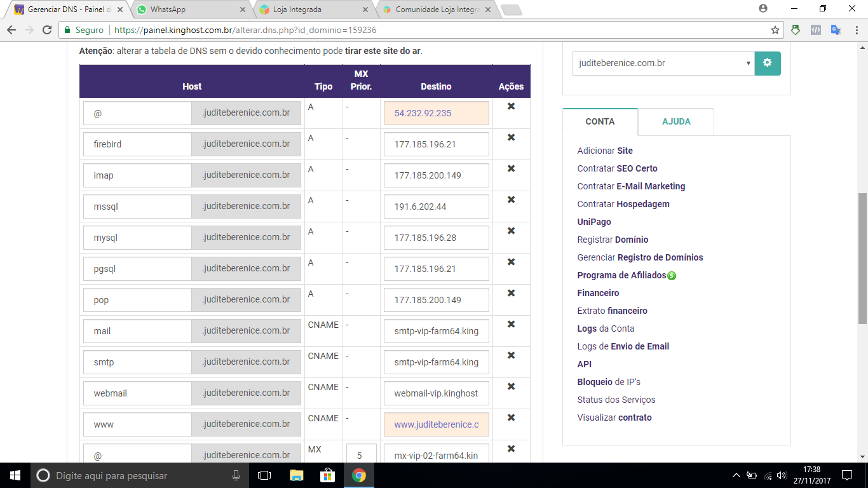Image resolution: width=868 pixels, height=488 pixels.
Task: Delete the webmail CNAME record
Action: pos(511,386)
